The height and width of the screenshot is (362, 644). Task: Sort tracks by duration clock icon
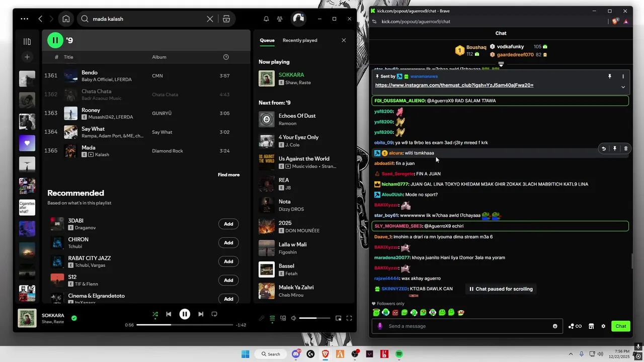pyautogui.click(x=226, y=57)
